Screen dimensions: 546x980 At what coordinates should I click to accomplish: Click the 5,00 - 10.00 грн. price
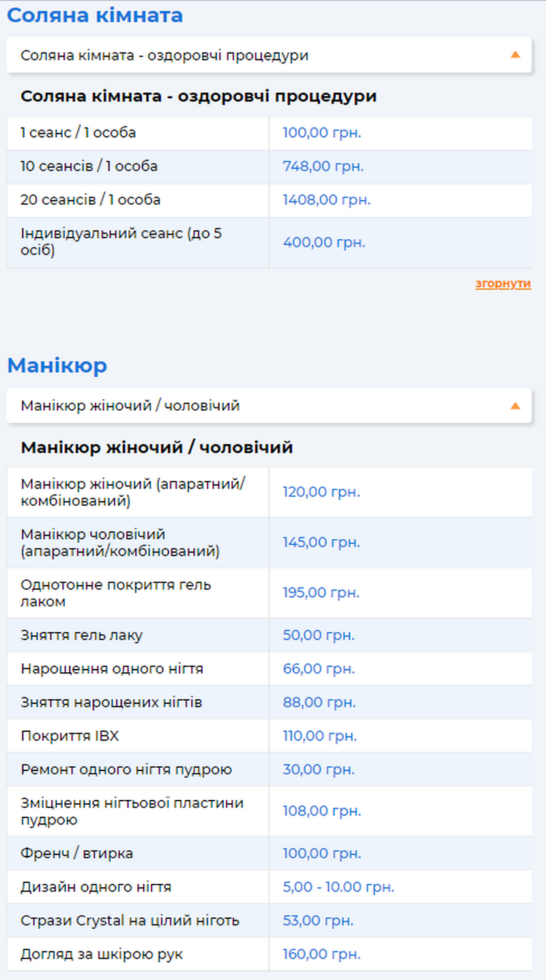click(339, 887)
